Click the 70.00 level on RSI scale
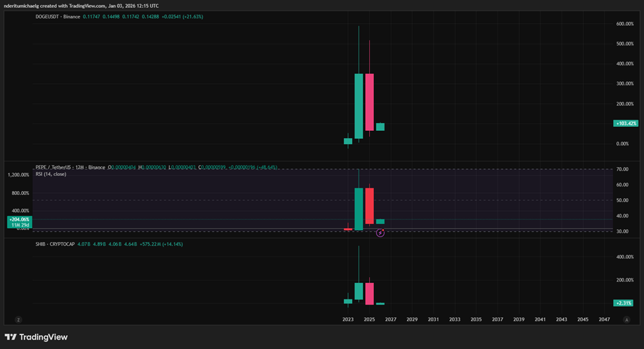644x349 pixels. (622, 169)
